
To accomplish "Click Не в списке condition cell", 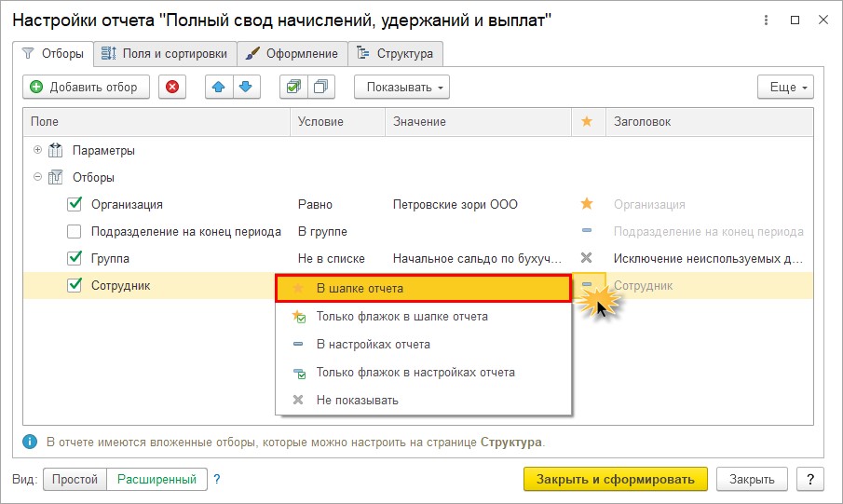I will click(x=332, y=258).
